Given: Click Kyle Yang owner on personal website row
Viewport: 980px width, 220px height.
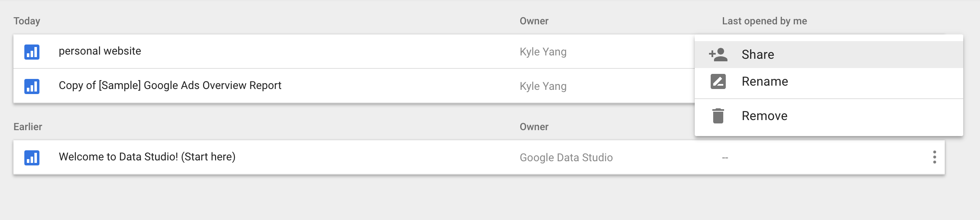Looking at the screenshot, I should (543, 52).
